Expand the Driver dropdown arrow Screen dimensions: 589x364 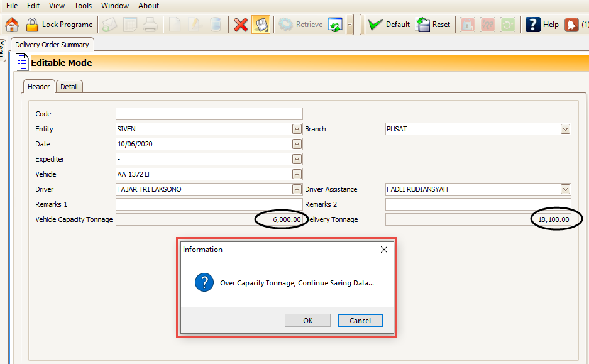coord(297,189)
